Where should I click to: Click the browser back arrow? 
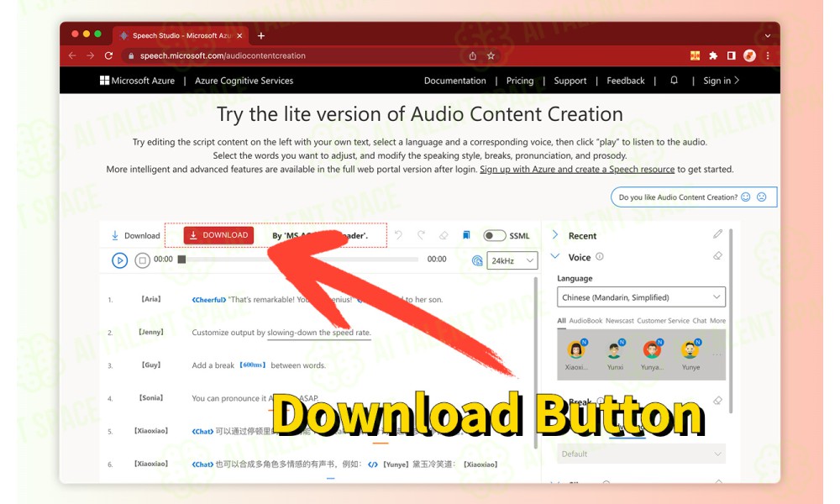(x=73, y=55)
